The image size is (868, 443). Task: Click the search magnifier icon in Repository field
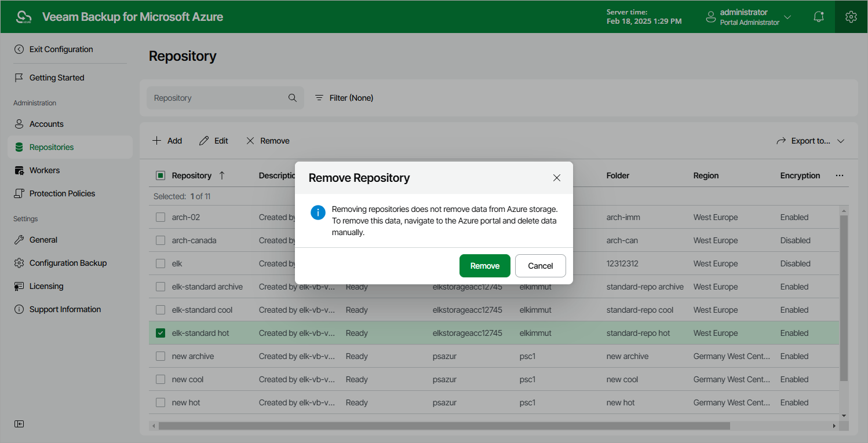293,98
